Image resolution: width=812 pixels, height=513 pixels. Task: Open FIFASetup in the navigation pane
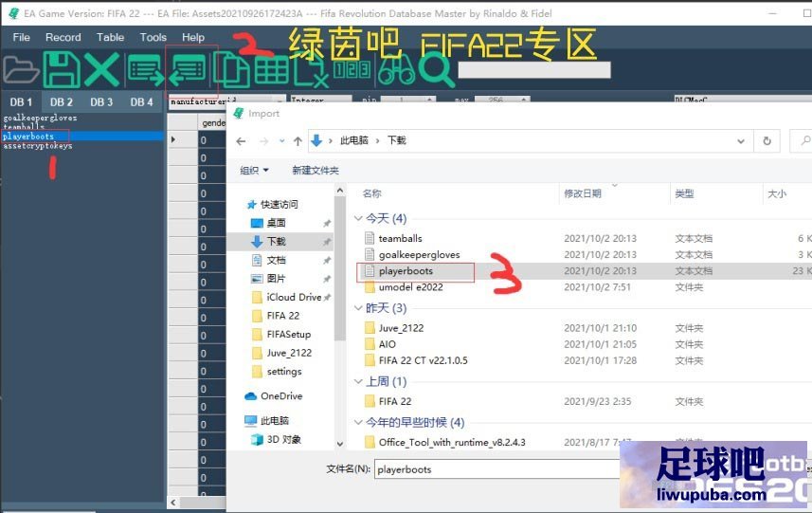coord(288,334)
